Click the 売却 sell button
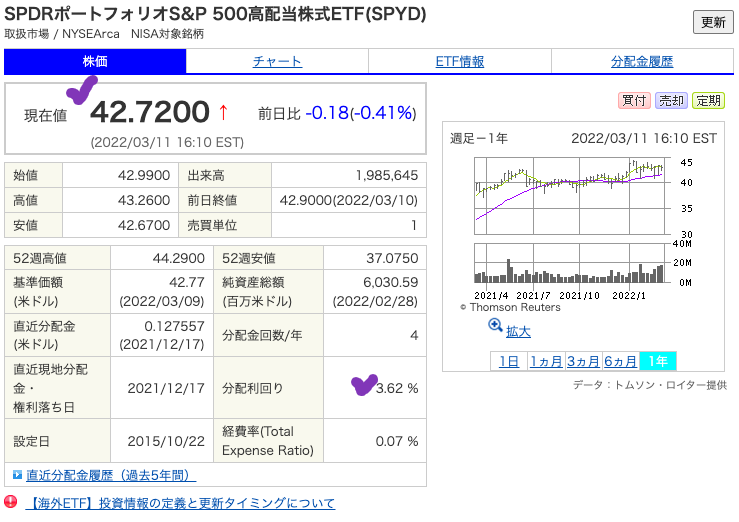Screen dimensions: 739x522 (671, 100)
